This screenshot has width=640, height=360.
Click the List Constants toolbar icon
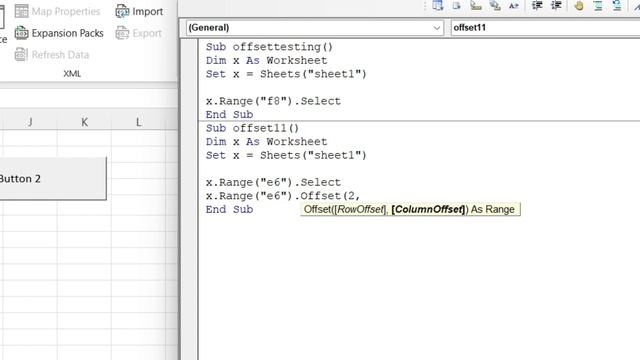click(456, 5)
